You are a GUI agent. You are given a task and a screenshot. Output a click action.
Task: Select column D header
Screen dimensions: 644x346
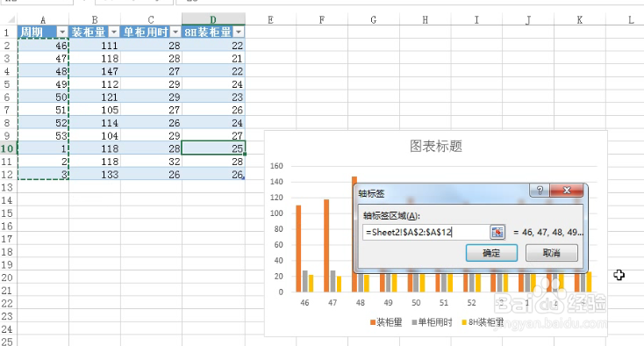point(213,19)
